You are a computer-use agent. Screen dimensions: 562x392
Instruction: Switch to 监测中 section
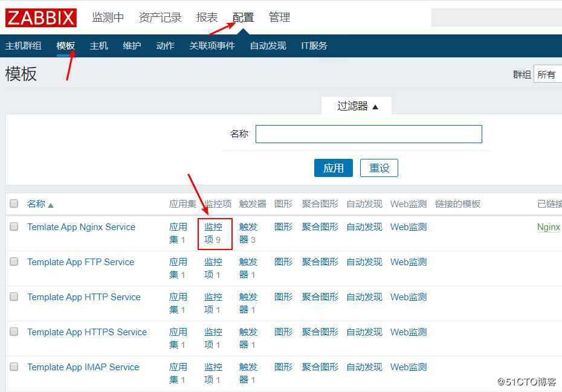[108, 17]
